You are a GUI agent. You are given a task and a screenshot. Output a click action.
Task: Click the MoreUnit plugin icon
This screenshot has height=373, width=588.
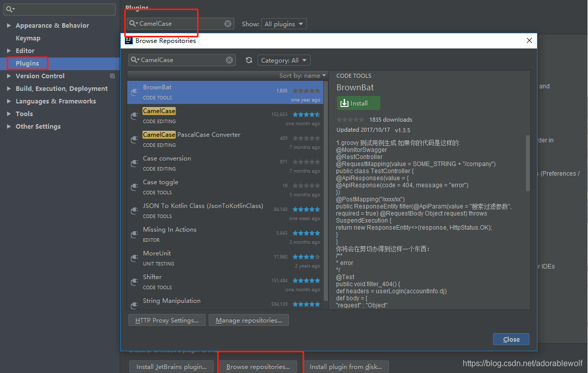coord(134,258)
